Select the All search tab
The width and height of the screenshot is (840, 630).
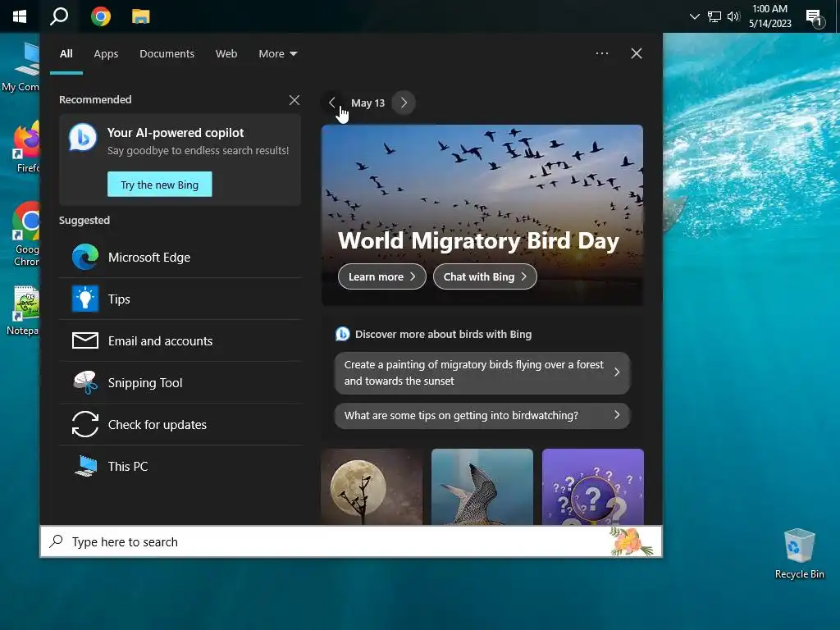(66, 53)
